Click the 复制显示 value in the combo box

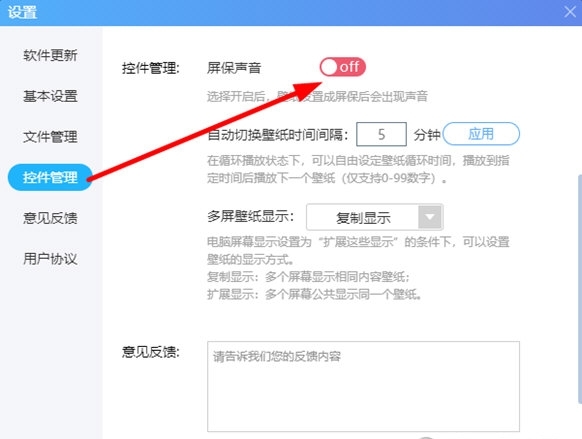pyautogui.click(x=363, y=217)
